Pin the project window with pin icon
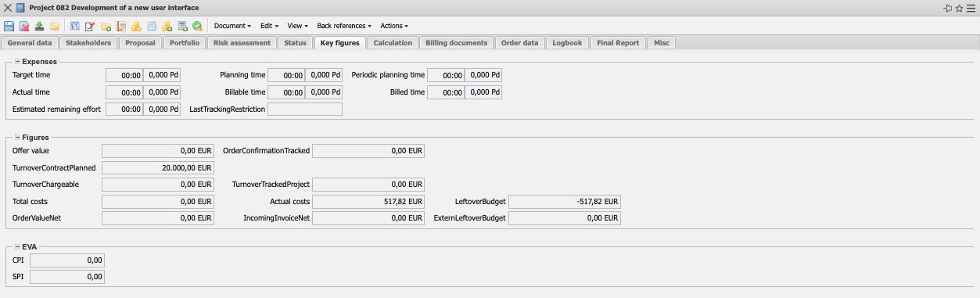 tap(948, 7)
